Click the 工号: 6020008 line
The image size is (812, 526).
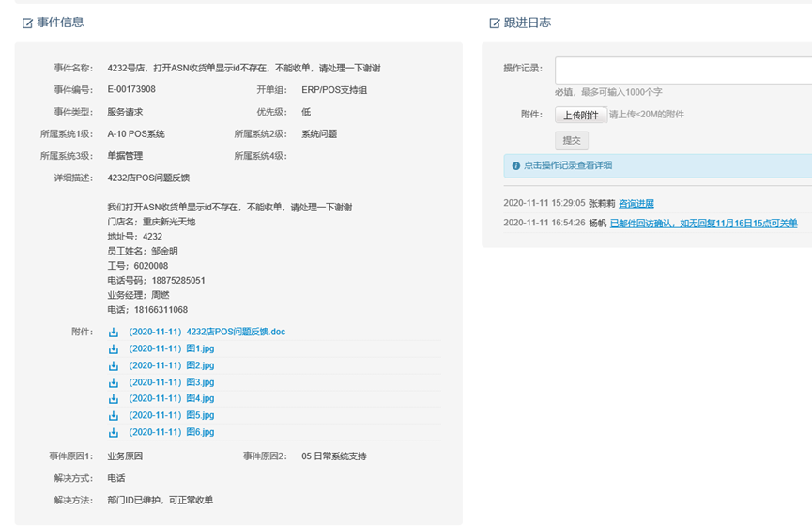coord(138,266)
